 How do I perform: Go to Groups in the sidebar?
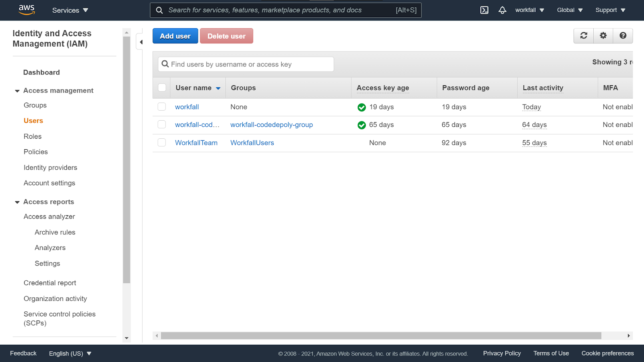[x=35, y=105]
